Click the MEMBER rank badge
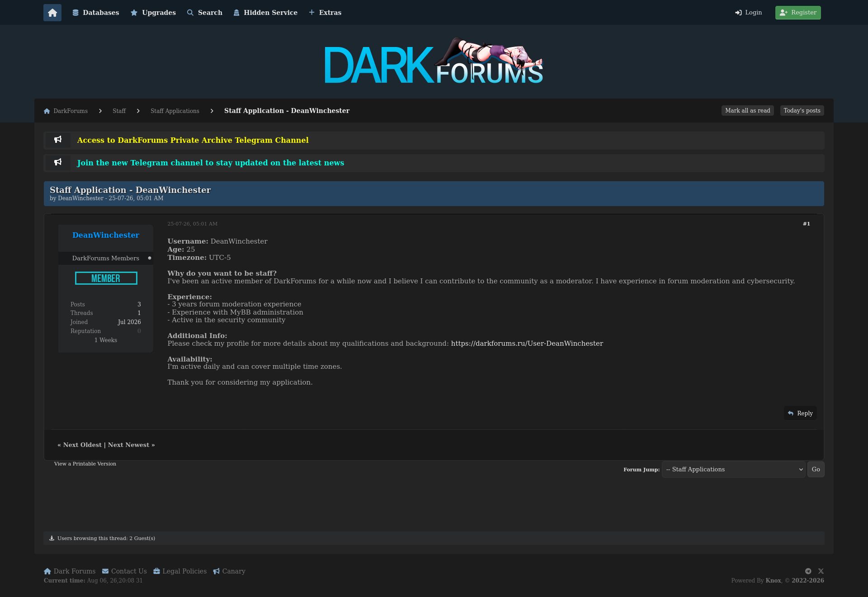 pos(106,278)
